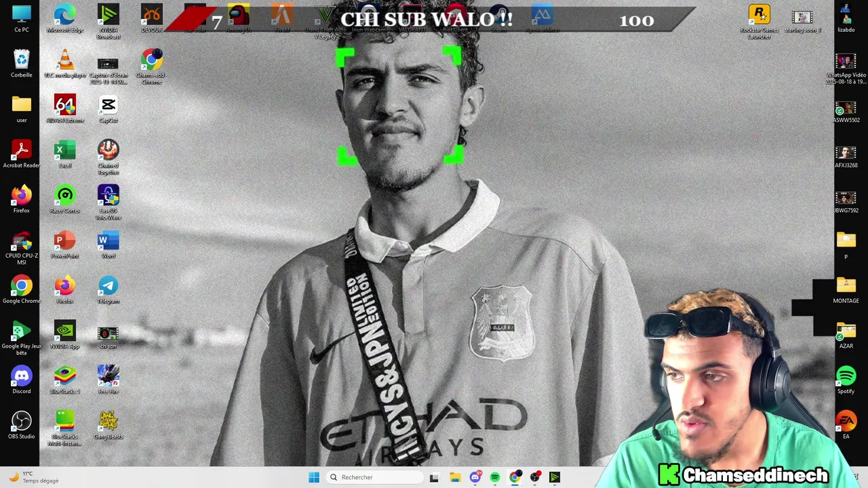
Task: Open Rockstar Games Launcher shortcut
Action: (759, 22)
